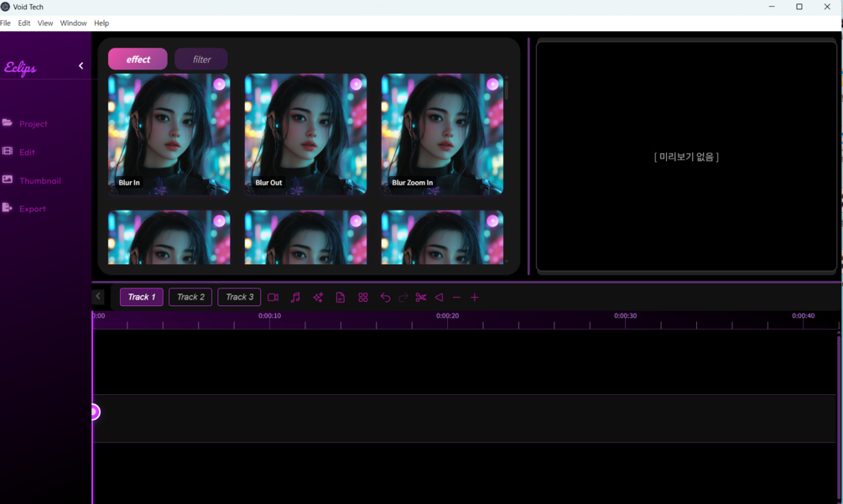Open the Thumbnail section in sidebar
The width and height of the screenshot is (843, 504).
click(31, 180)
